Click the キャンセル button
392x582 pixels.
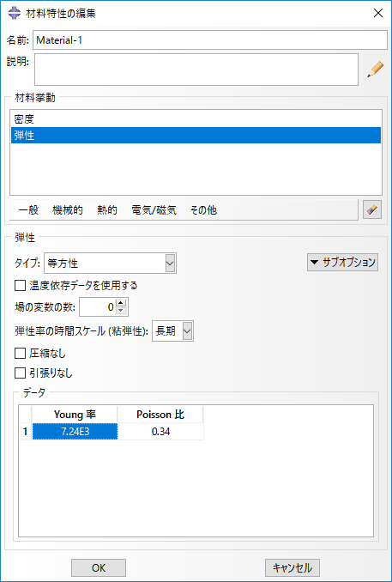click(292, 568)
